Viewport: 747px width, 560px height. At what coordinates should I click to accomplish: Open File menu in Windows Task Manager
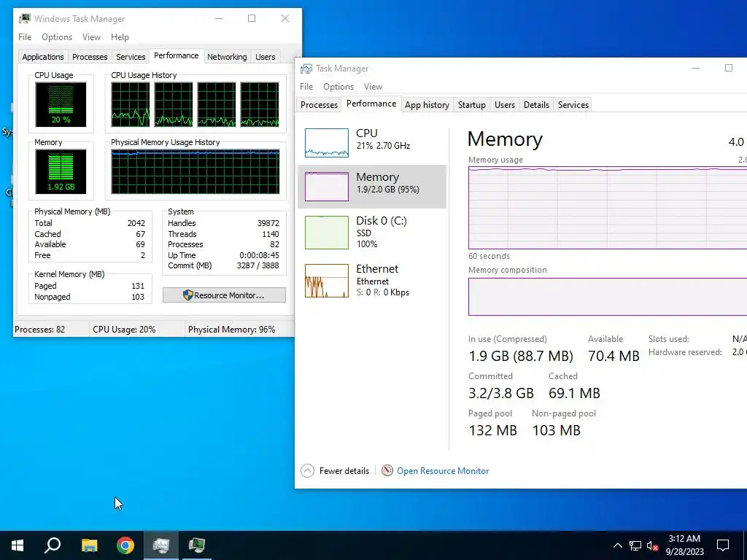pos(25,37)
